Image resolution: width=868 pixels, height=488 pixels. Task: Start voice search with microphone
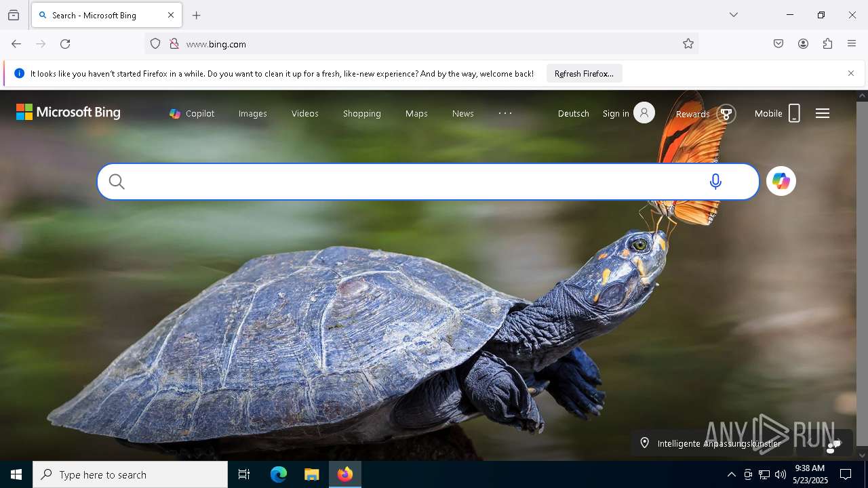tap(715, 182)
